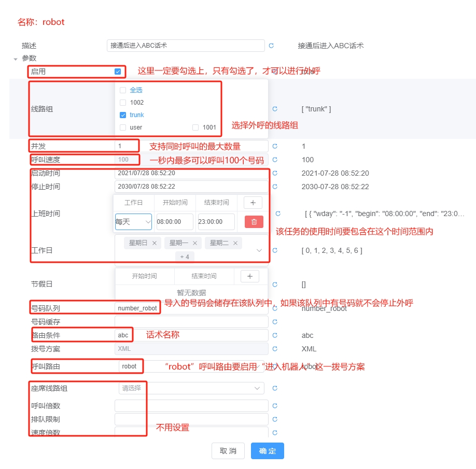Click the refresh icon next to 呼叫路由

(x=274, y=366)
